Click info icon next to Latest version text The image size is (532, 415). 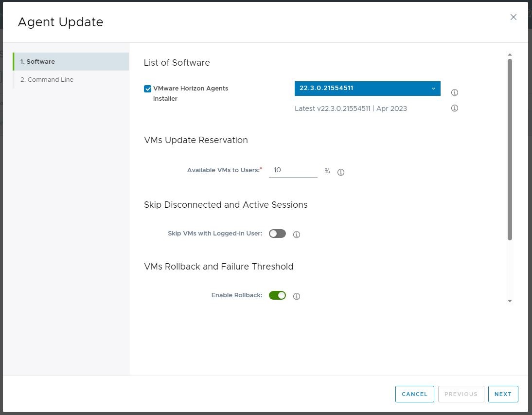tap(455, 108)
